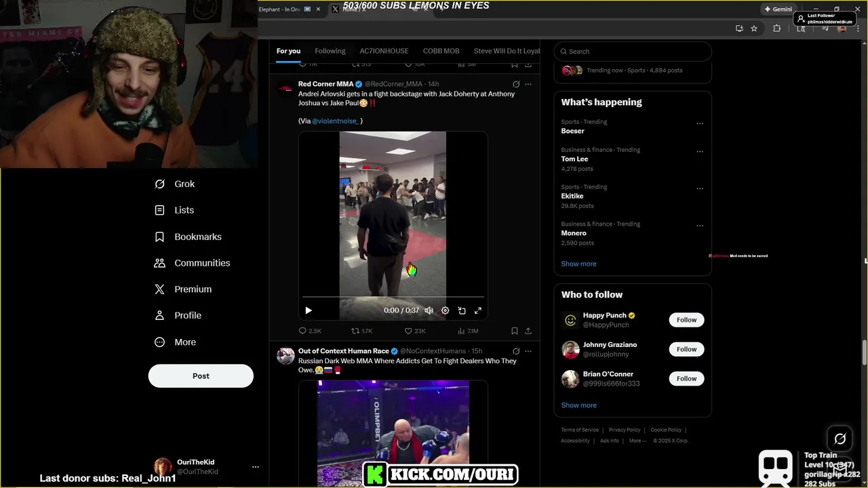Switch to Steve Will Do It Loyal tab
This screenshot has width=868, height=488.
pyautogui.click(x=507, y=51)
